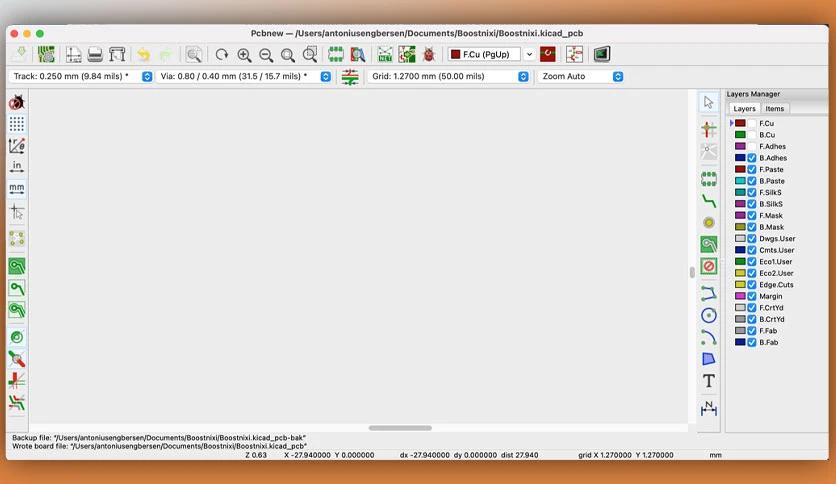The height and width of the screenshot is (484, 836).
Task: Toggle the ratsnest display button
Action: pyautogui.click(x=17, y=239)
